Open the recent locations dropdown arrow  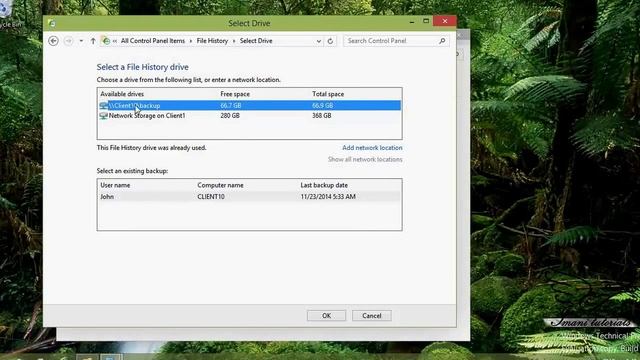[x=81, y=41]
